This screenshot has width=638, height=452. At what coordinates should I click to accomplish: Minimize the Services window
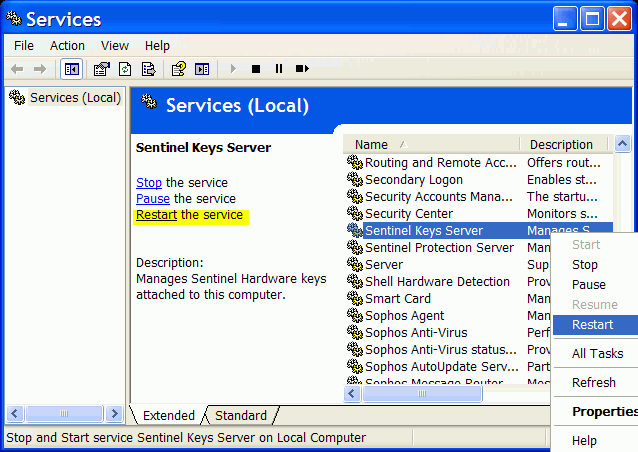click(x=564, y=19)
